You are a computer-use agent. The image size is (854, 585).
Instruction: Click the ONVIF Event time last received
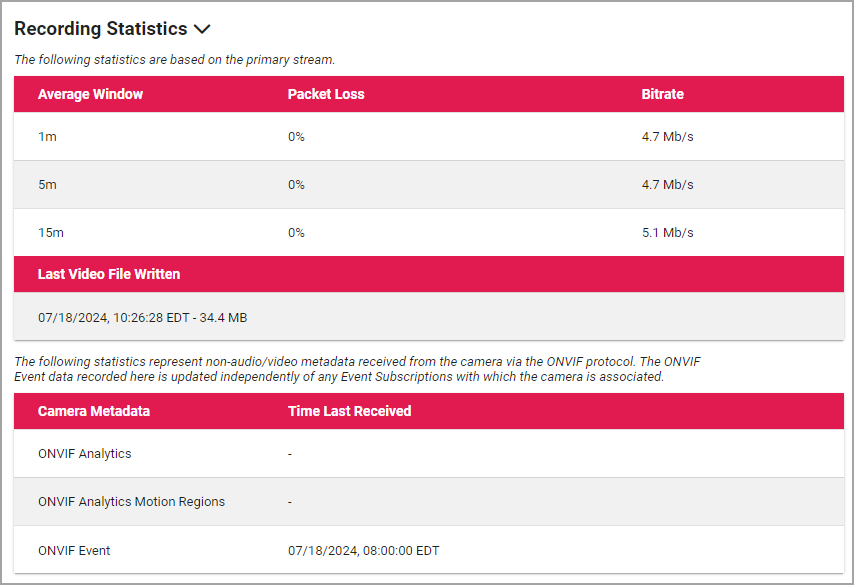click(363, 550)
